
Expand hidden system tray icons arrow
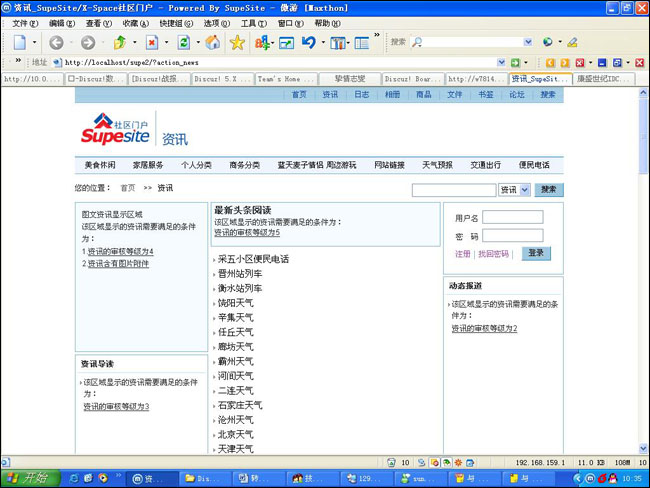coord(577,478)
